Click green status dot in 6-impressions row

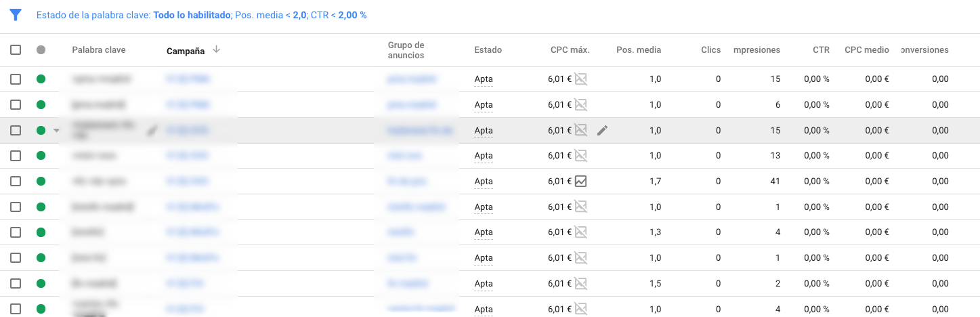click(x=41, y=105)
